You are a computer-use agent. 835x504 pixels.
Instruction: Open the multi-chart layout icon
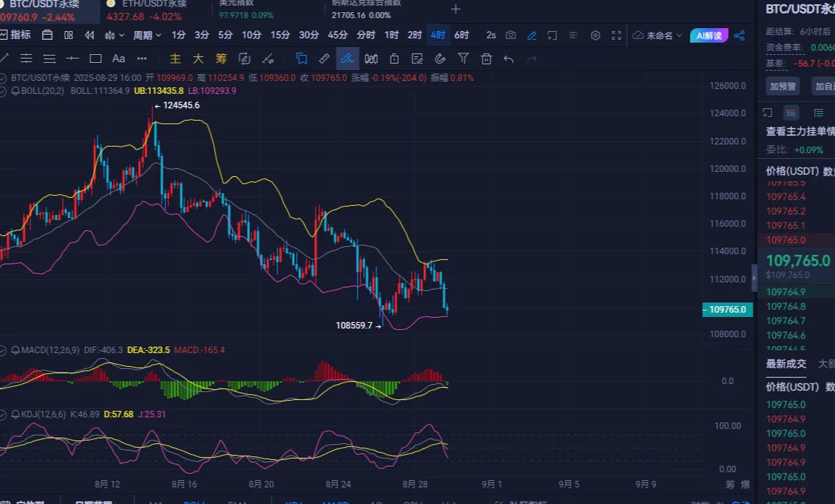69,35
